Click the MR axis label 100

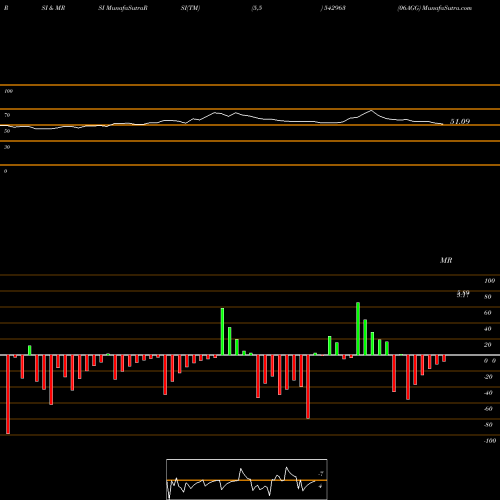coord(489,281)
